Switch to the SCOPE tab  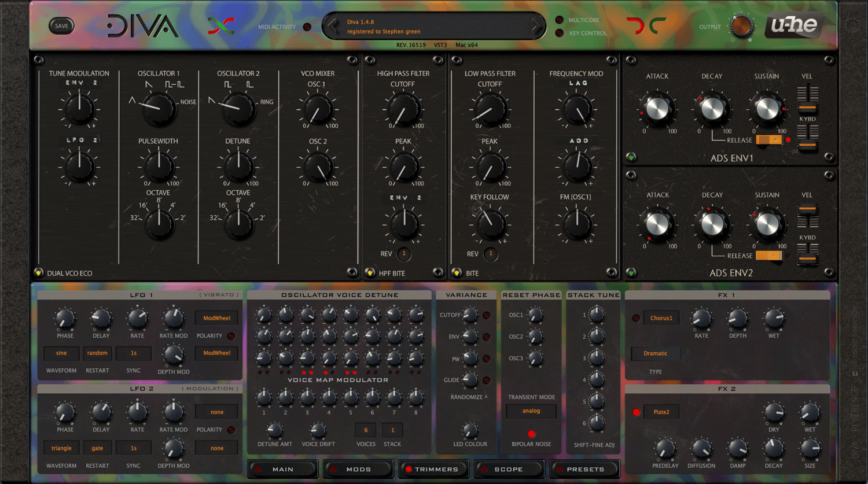coord(509,469)
